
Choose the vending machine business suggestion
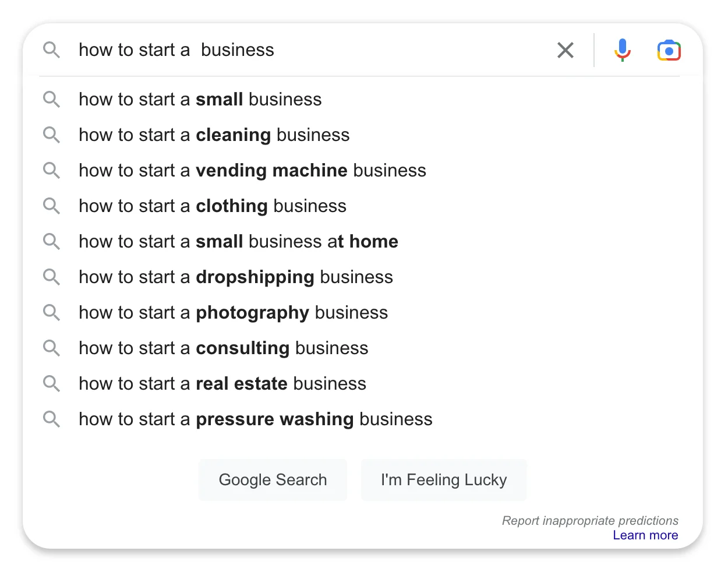[252, 171]
